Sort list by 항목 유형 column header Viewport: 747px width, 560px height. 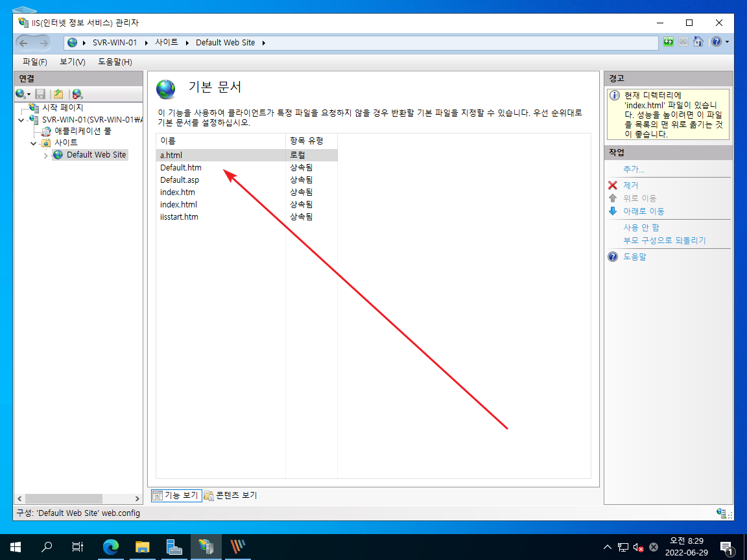311,141
